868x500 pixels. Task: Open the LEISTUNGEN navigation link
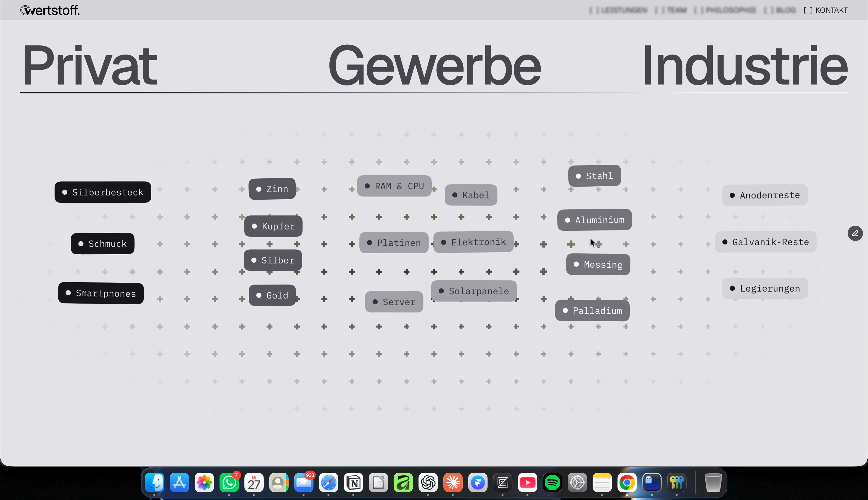coord(618,10)
